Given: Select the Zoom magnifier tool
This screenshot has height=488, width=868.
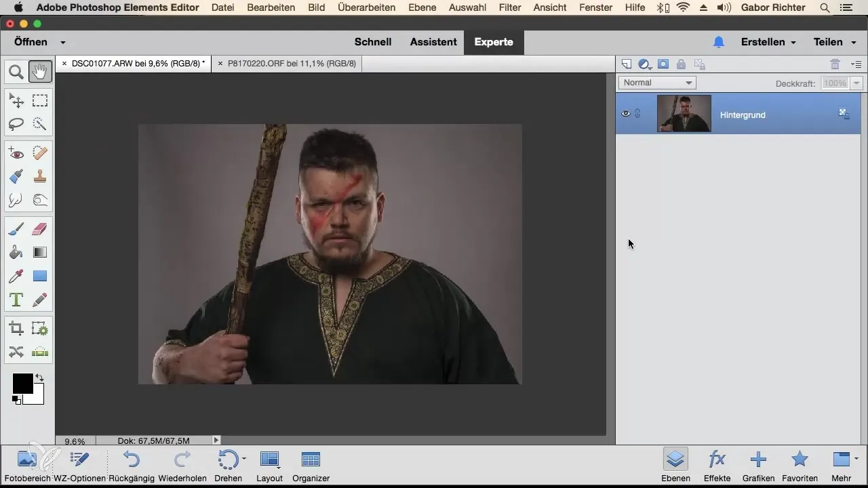Looking at the screenshot, I should (16, 71).
